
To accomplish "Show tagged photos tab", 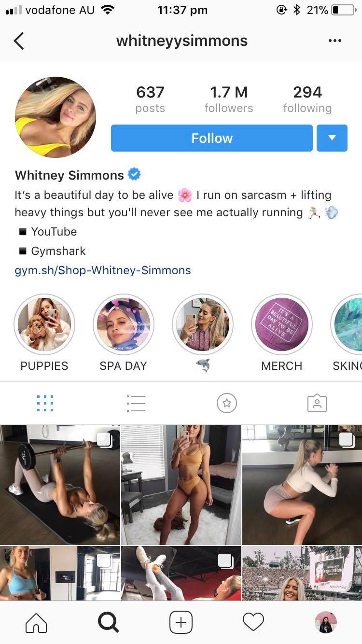I will 317,403.
